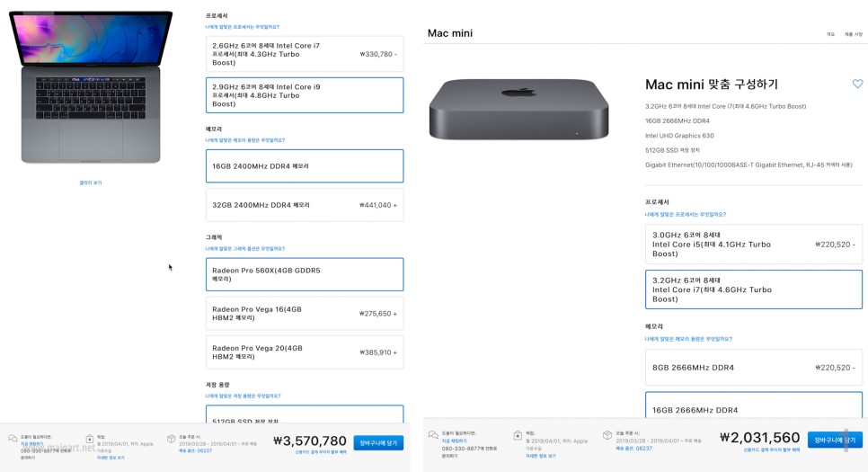The image size is (868, 472).
Task: Open MacBook Pro storage help link
Action: (243, 396)
